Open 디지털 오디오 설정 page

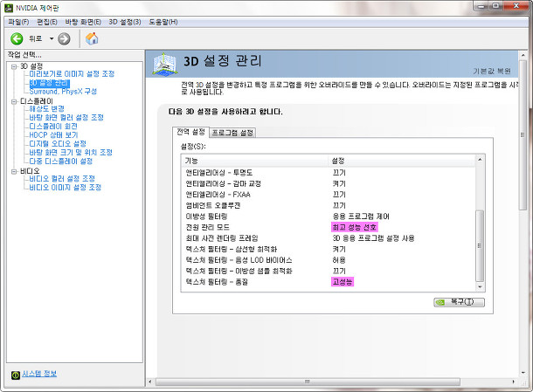pos(58,144)
